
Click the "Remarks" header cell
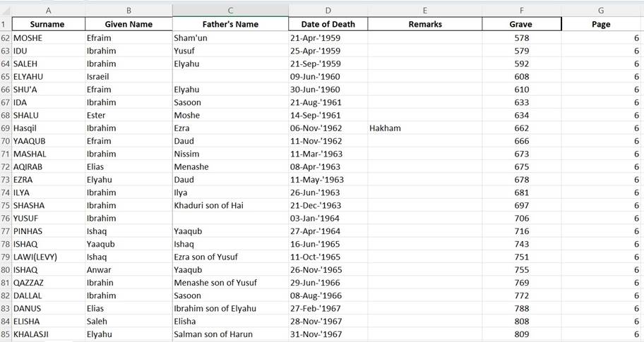[424, 24]
